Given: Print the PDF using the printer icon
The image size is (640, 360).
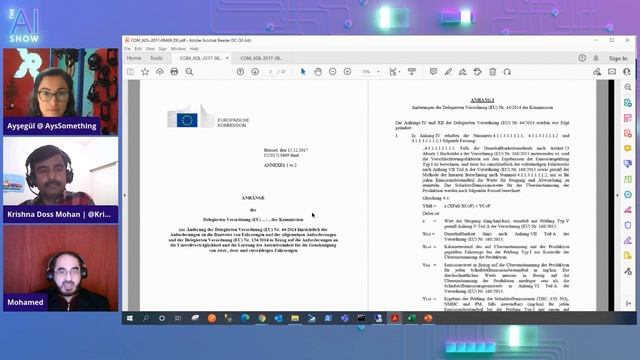Looking at the screenshot, I should (x=174, y=72).
